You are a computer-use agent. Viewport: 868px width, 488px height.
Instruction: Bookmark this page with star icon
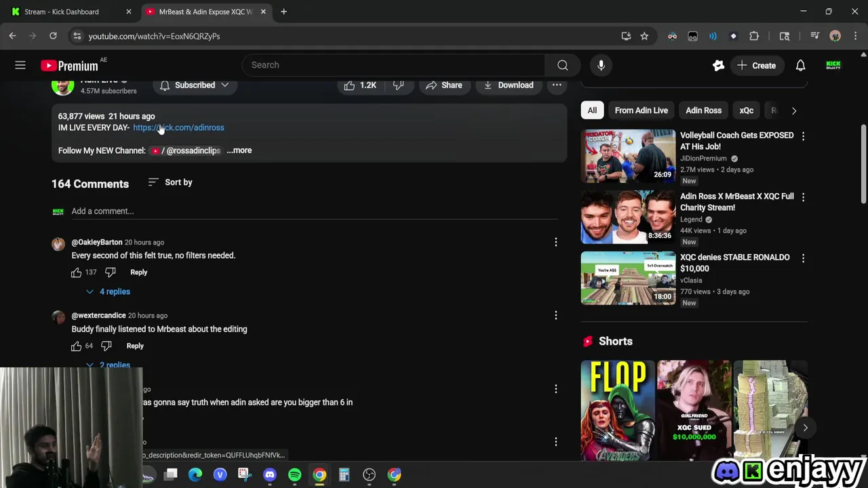click(644, 36)
